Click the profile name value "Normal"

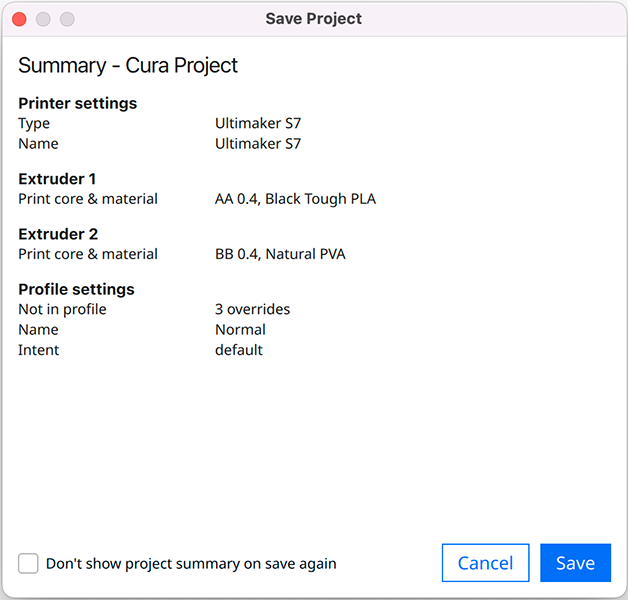point(240,330)
